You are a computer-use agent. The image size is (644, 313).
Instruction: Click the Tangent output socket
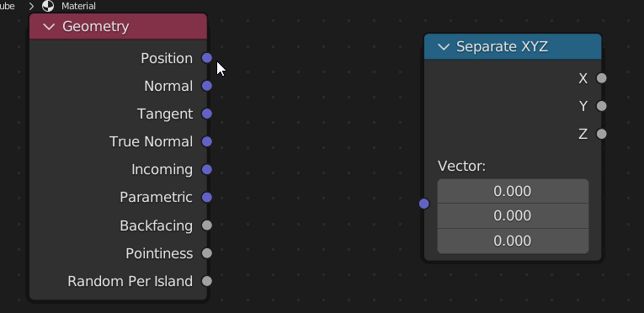pyautogui.click(x=207, y=114)
